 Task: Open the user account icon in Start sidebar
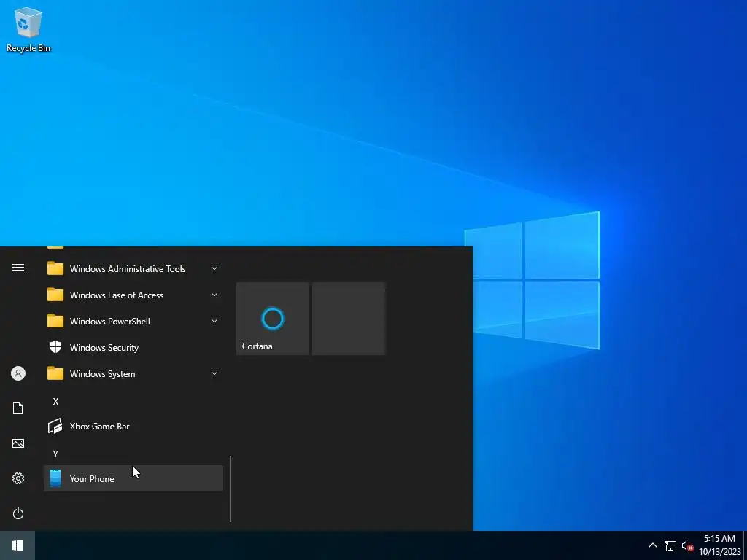point(18,373)
